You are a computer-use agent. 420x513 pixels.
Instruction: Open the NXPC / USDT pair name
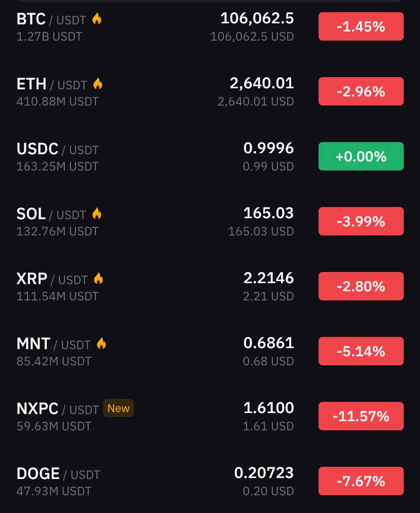point(57,408)
